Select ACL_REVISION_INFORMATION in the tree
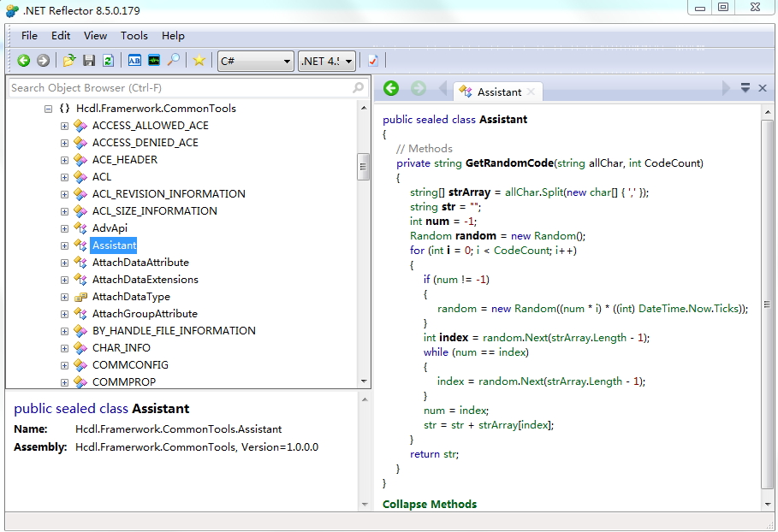This screenshot has width=778, height=532. tap(169, 194)
